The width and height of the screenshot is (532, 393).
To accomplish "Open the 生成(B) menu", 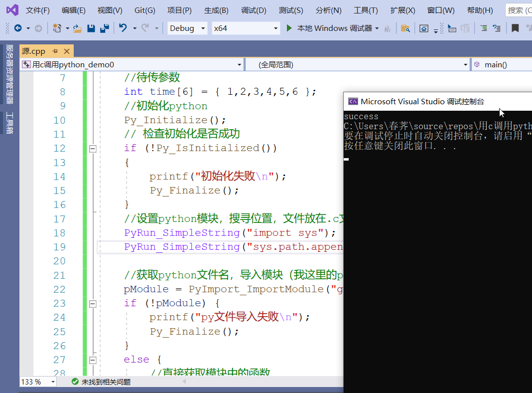I will point(216,10).
